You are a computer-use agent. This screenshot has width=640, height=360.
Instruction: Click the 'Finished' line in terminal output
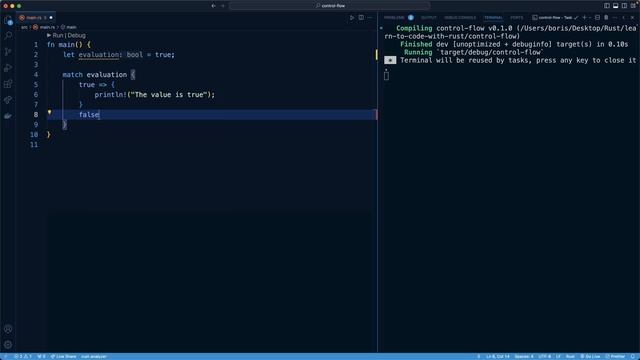514,44
